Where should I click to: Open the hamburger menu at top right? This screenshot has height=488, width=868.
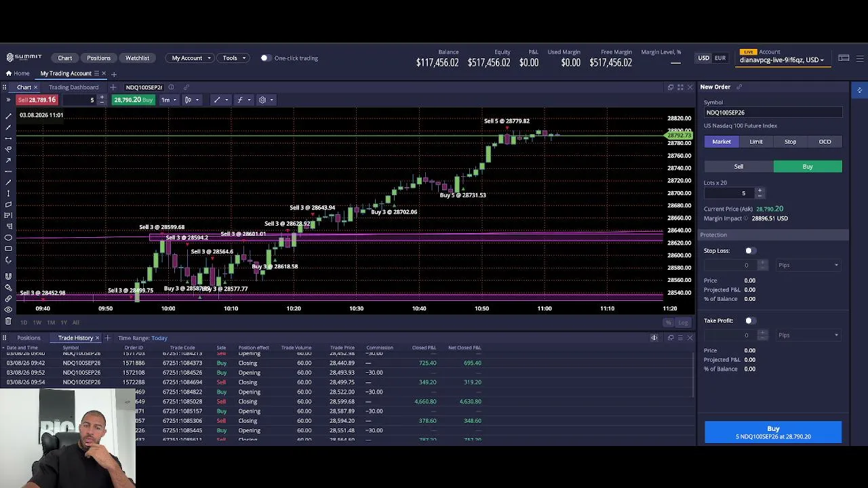tap(859, 58)
